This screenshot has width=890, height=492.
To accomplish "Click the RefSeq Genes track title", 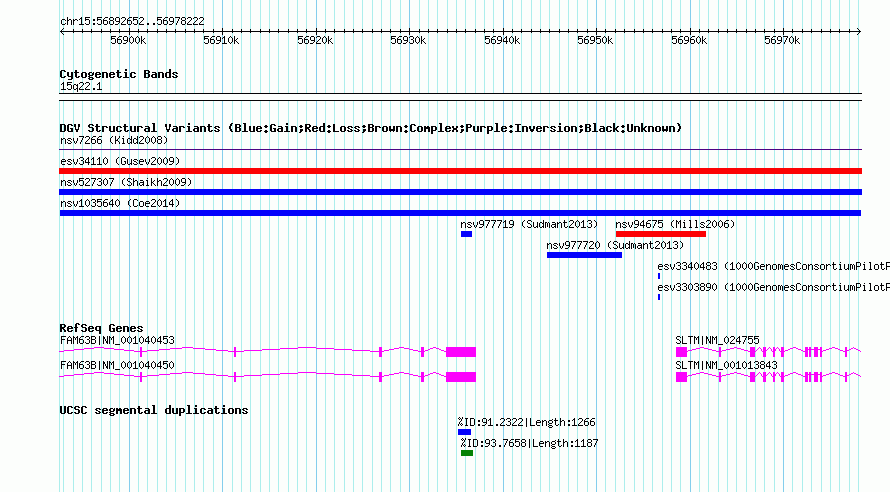I will point(102,328).
